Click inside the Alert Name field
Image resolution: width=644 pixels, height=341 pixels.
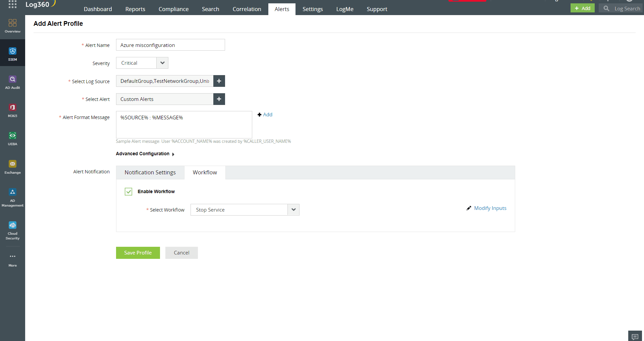coord(170,45)
